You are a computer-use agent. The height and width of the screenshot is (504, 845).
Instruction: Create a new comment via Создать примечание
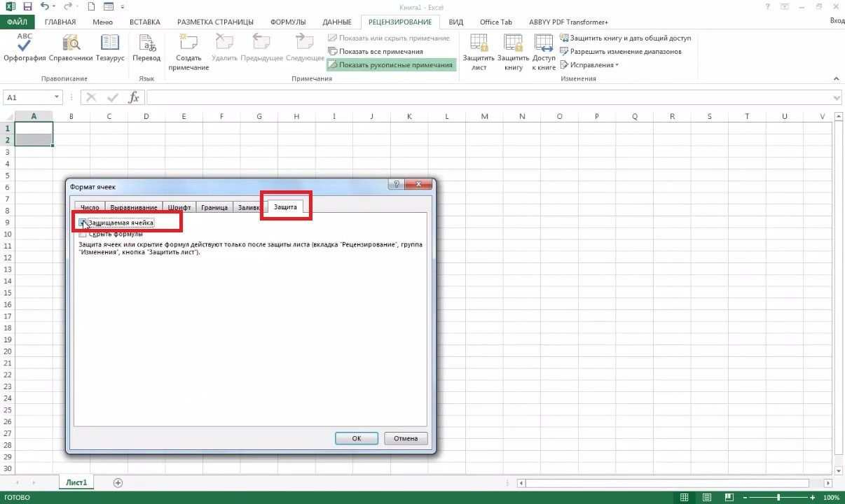pos(187,52)
